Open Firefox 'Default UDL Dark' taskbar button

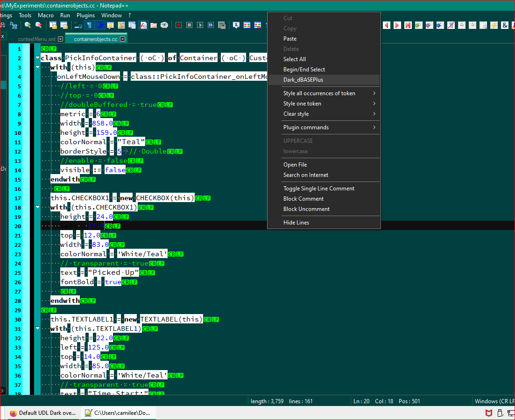[42, 413]
